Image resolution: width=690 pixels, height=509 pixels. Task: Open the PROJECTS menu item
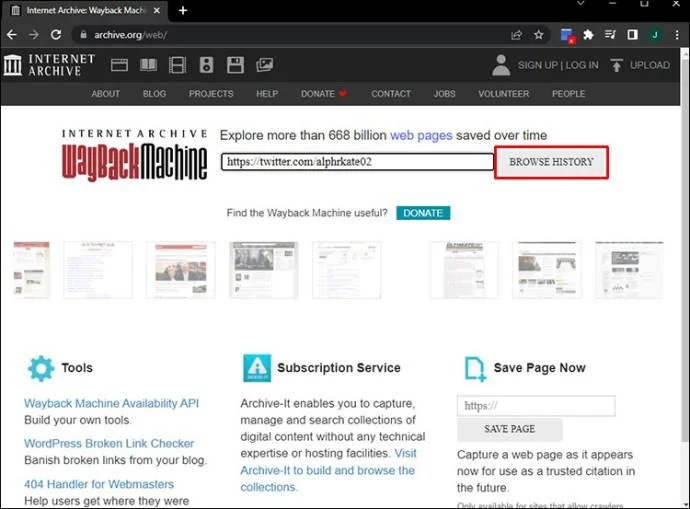pos(211,94)
